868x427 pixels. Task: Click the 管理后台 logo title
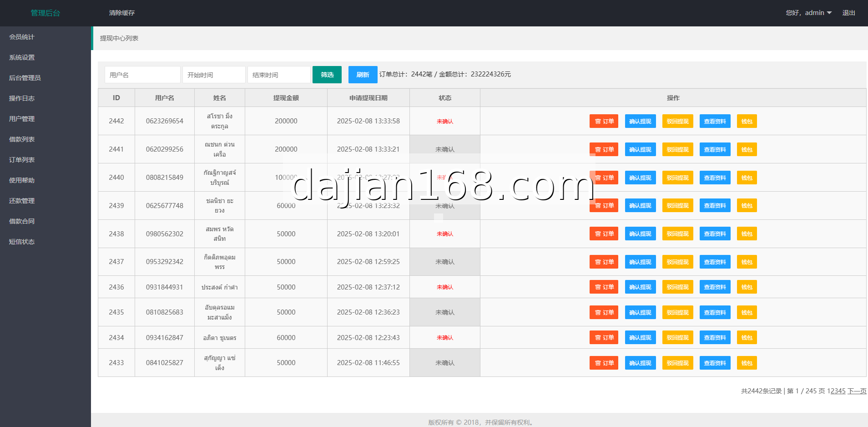[45, 13]
